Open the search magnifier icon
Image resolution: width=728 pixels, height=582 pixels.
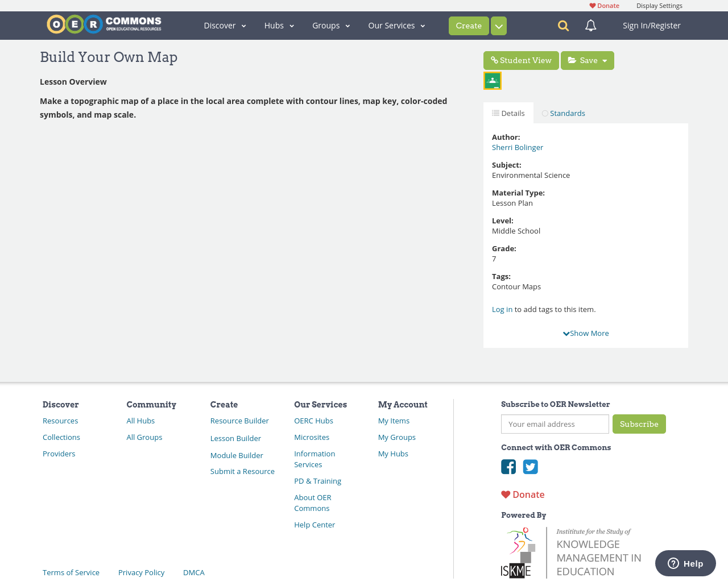click(562, 25)
